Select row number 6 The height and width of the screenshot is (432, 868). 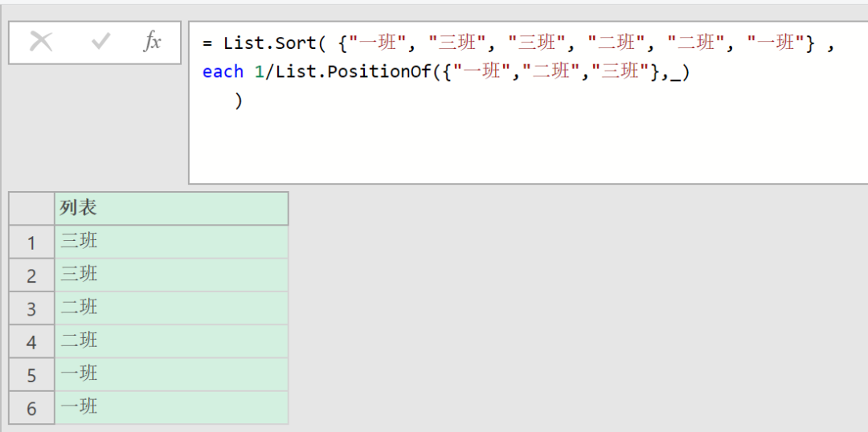pos(31,408)
